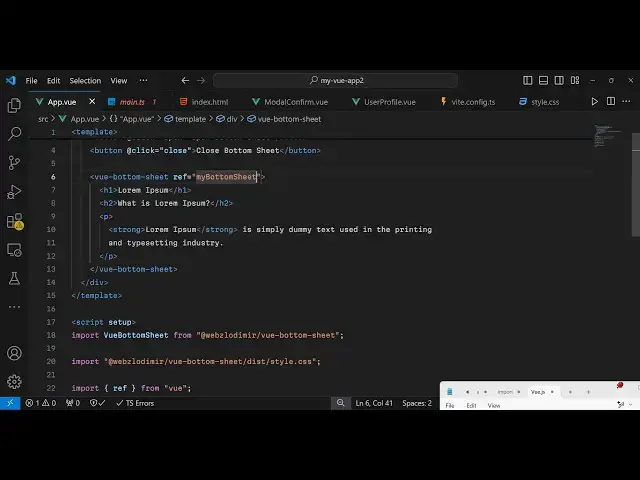
Task: Go back with the navigation arrow
Action: point(185,80)
